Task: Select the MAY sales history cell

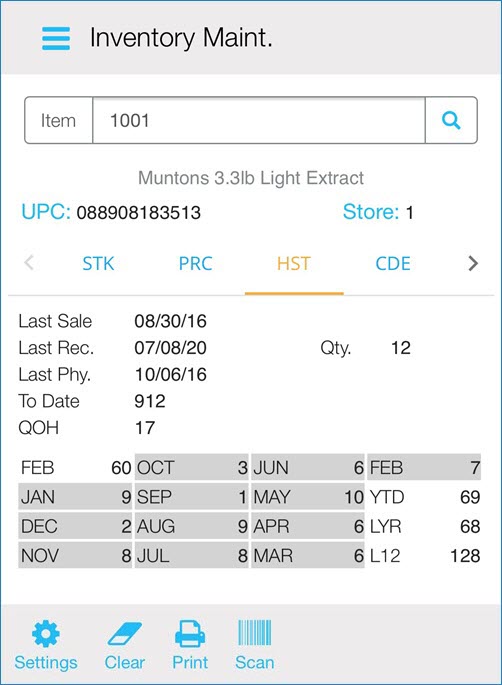Action: [308, 497]
